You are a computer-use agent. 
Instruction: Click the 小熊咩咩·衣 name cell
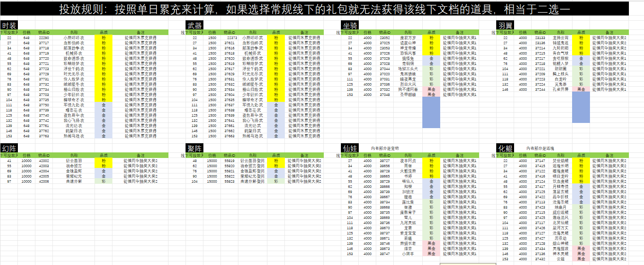[74, 38]
